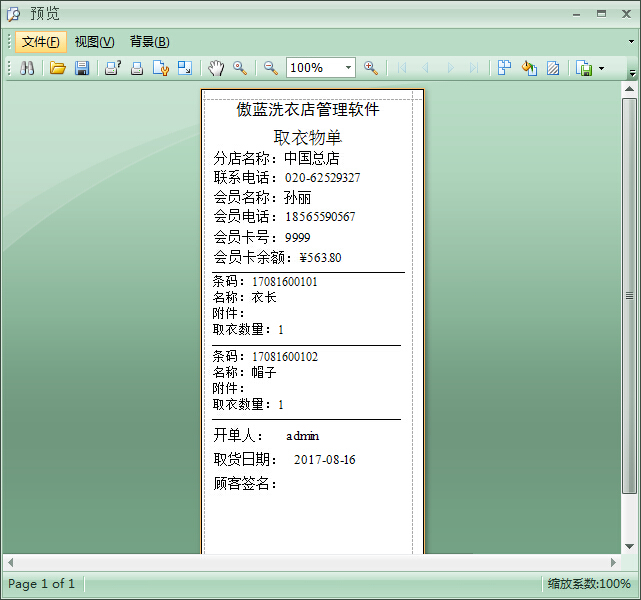This screenshot has height=600, width=641.
Task: Click the card number 9999
Action: point(298,237)
